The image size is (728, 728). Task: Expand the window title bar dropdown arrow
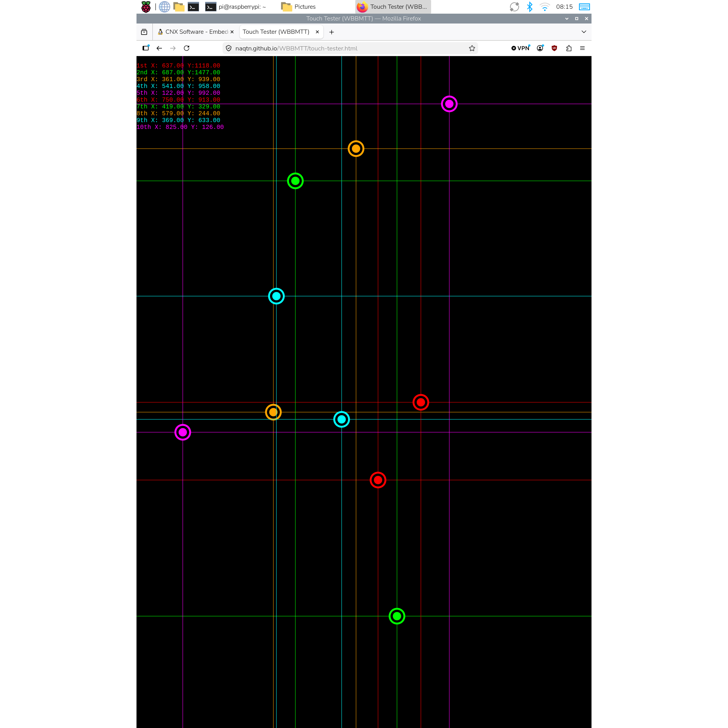(567, 19)
